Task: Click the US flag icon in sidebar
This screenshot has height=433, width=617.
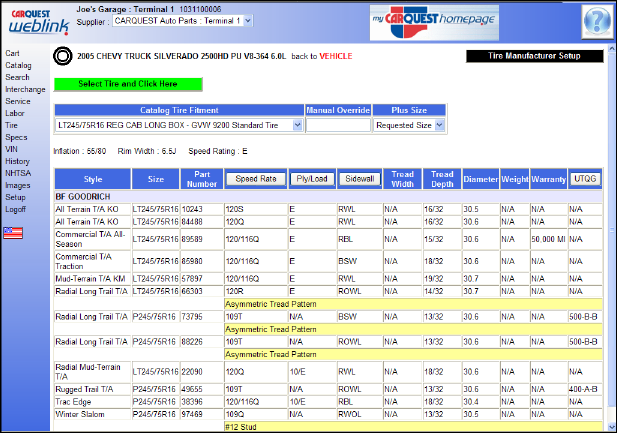Action: (13, 233)
